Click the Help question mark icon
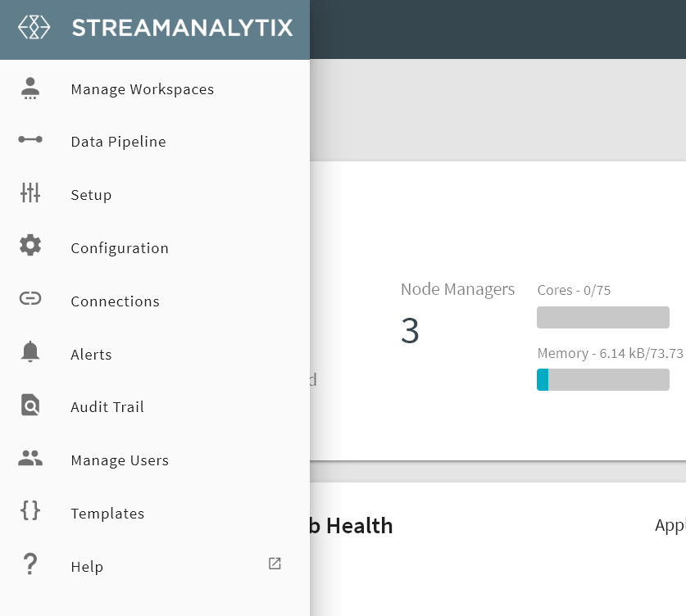The width and height of the screenshot is (686, 616). coord(30,565)
